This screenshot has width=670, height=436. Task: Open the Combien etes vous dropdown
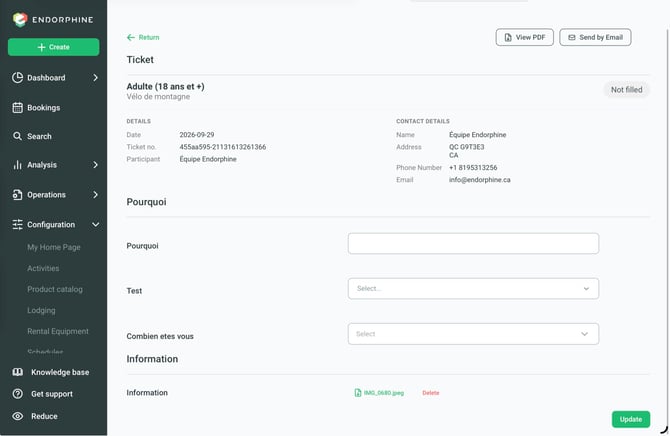473,334
